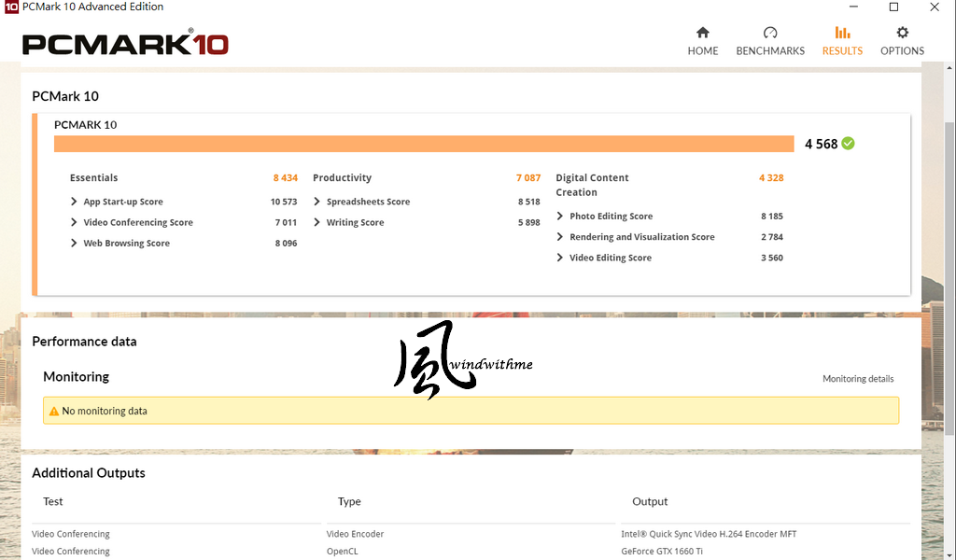This screenshot has width=956, height=560.
Task: Click the Digital Content Creation heading
Action: 592,185
